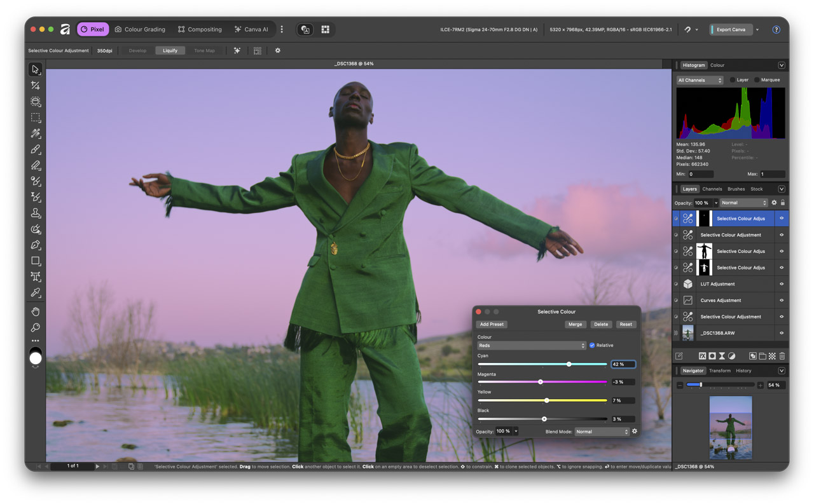Uncheck the Relative checkbox
This screenshot has width=814, height=504.
[592, 345]
